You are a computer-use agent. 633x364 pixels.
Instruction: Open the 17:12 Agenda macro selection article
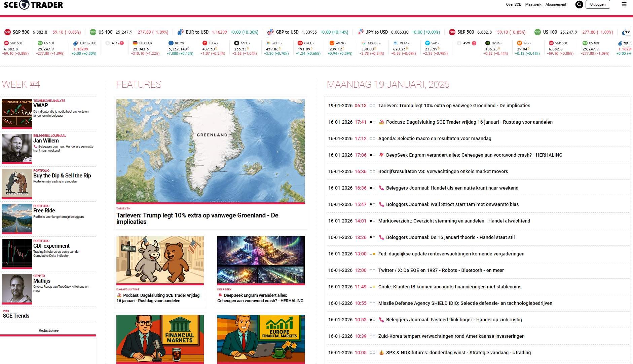(x=435, y=138)
